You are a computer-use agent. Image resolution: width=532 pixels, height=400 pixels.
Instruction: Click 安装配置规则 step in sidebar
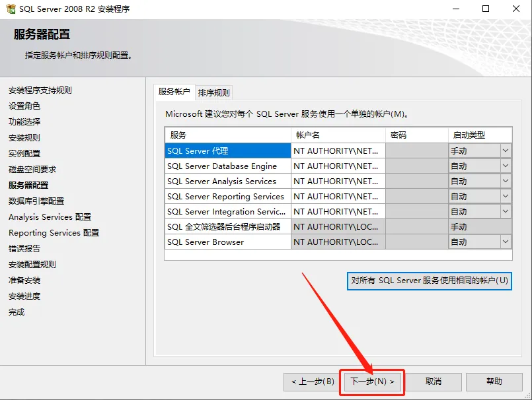coord(32,265)
